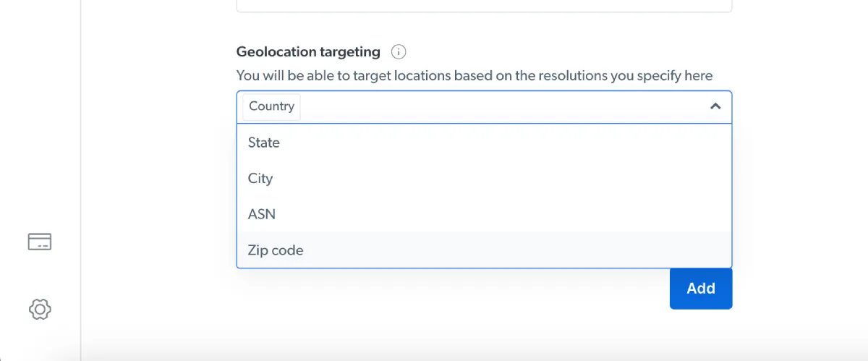868x361 pixels.
Task: Close the options list via the up caret
Action: 715,106
